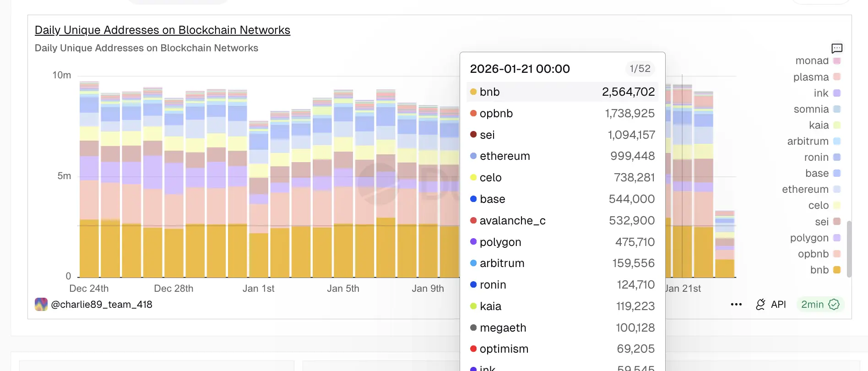Click the Jan 21st x-axis label

683,289
